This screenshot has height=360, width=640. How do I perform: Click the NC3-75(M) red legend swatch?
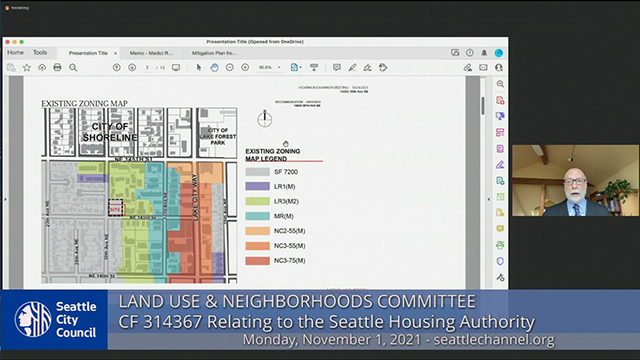click(x=258, y=260)
